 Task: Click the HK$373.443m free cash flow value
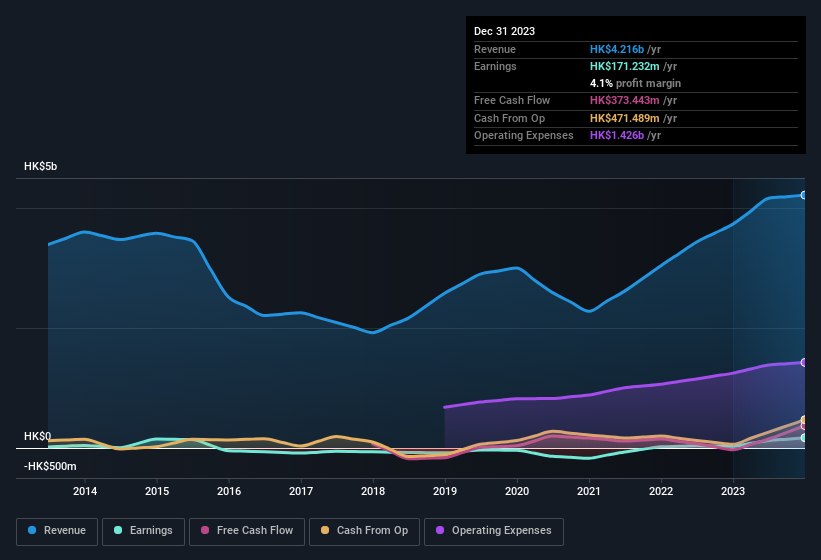pyautogui.click(x=625, y=100)
